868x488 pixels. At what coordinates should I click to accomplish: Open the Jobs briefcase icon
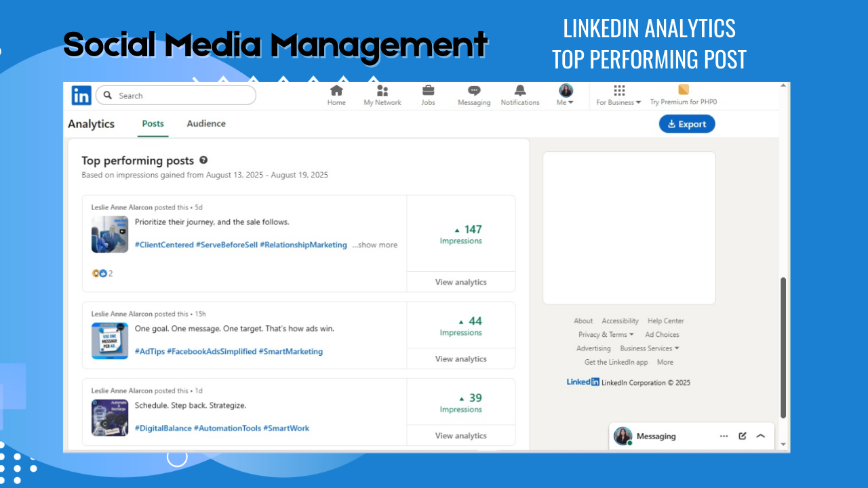[x=428, y=91]
